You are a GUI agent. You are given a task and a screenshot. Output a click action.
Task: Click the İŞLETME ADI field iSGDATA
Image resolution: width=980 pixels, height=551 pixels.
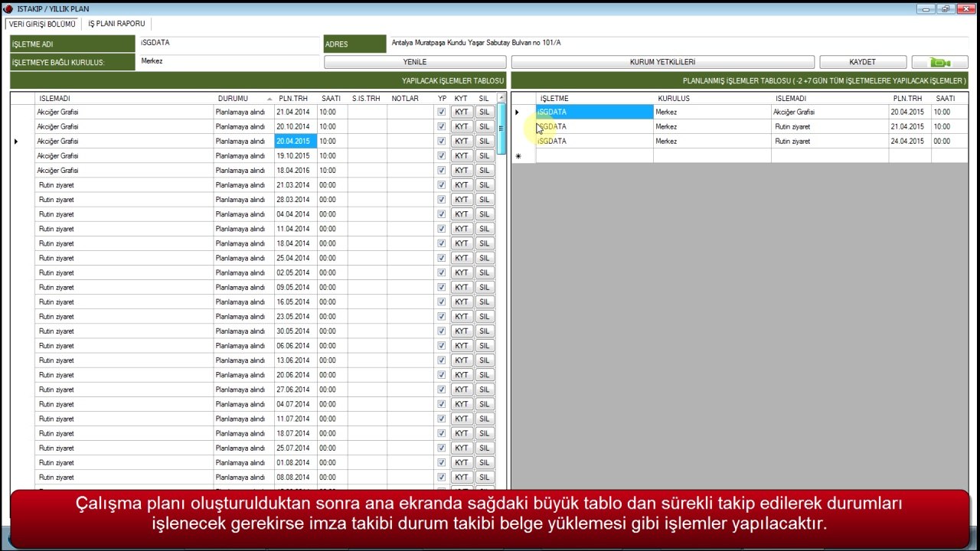(x=228, y=43)
